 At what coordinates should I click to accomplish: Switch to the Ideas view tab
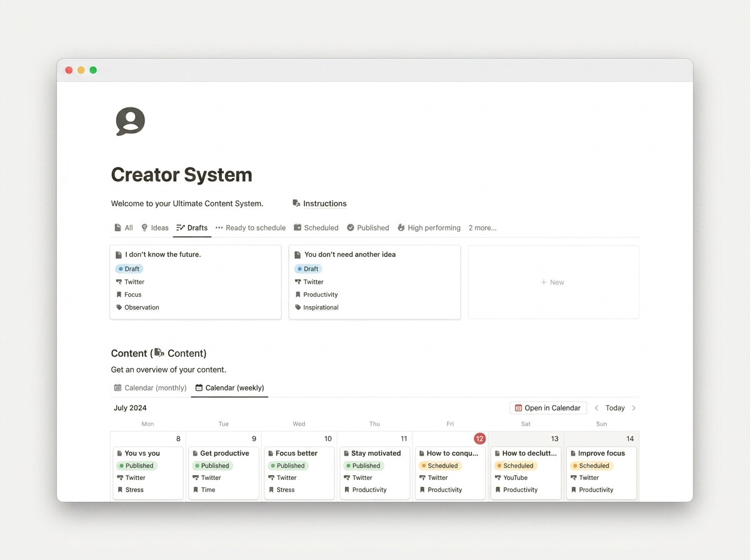tap(154, 227)
